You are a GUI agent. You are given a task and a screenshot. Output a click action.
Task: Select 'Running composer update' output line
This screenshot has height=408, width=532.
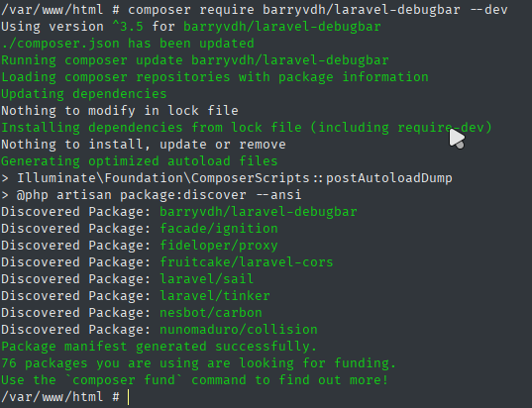(x=195, y=60)
